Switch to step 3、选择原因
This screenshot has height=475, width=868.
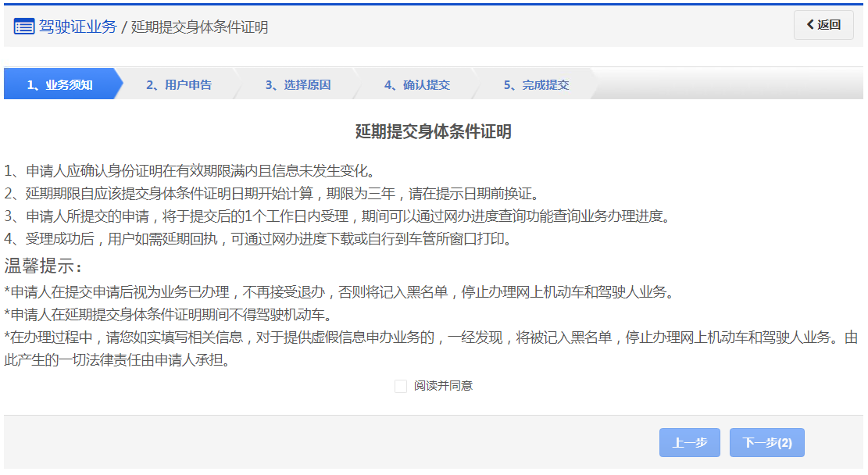(298, 85)
